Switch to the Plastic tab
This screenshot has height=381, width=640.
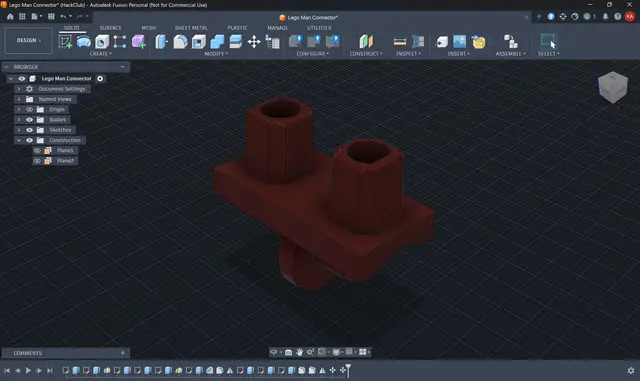tap(237, 28)
